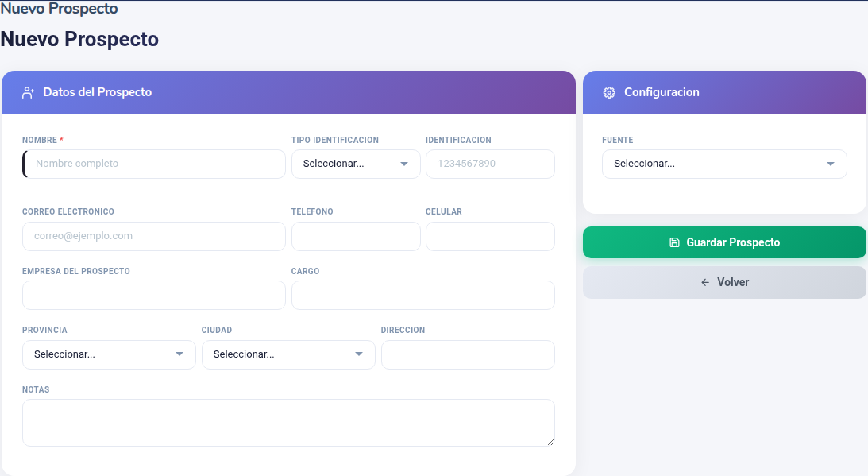The height and width of the screenshot is (476, 868).
Task: Focus the Nombre completo input field
Action: 154,164
